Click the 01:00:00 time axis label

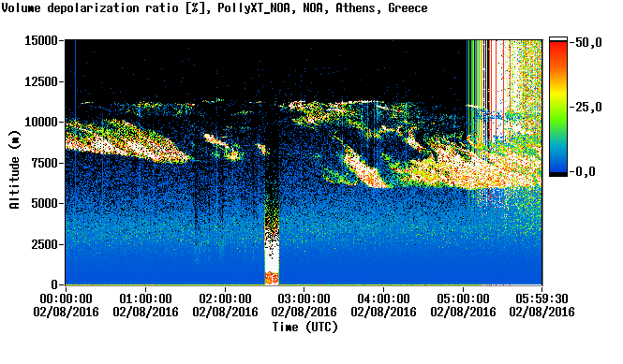point(145,298)
